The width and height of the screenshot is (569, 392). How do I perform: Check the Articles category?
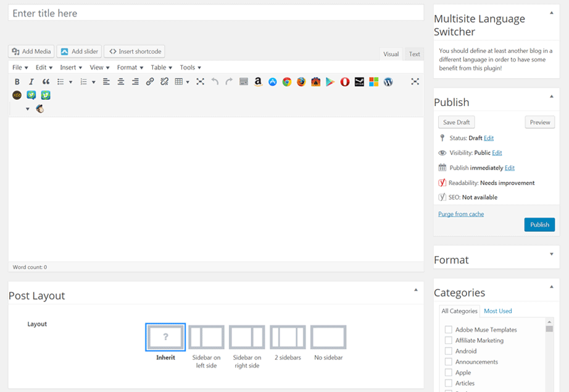pyautogui.click(x=449, y=383)
